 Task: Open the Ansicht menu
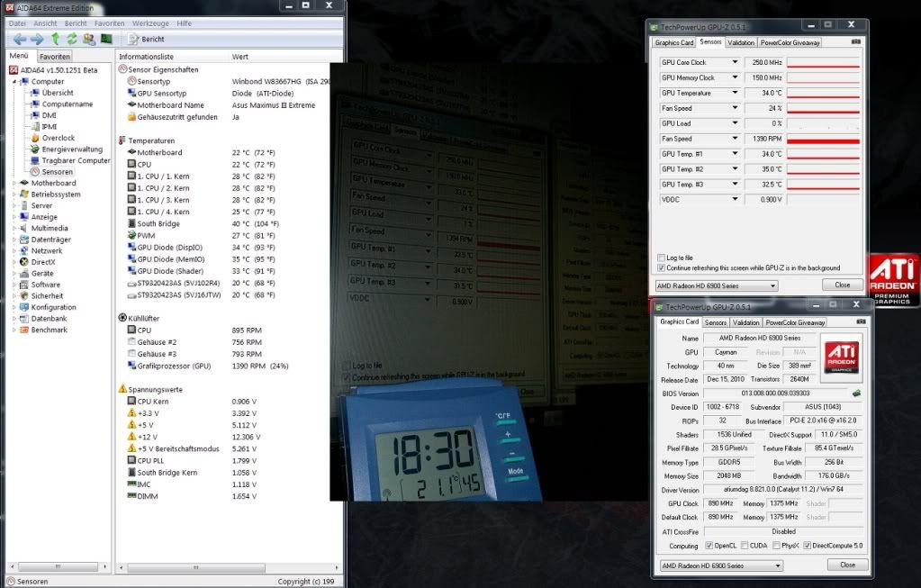click(45, 23)
